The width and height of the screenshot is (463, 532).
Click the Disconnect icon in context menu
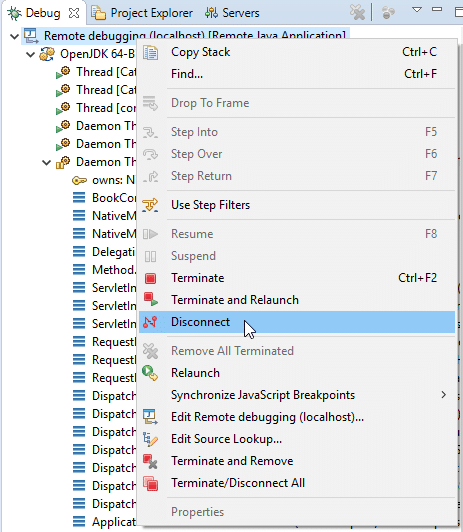(150, 322)
